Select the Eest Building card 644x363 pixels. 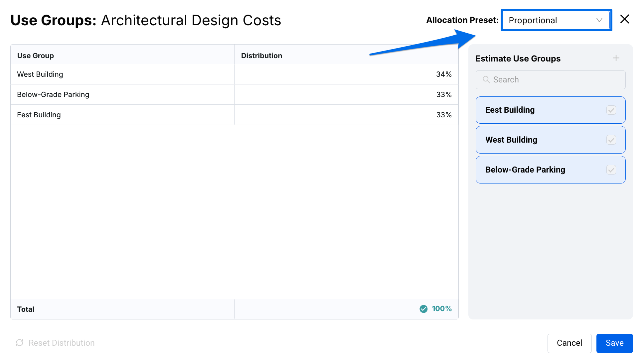coord(550,110)
